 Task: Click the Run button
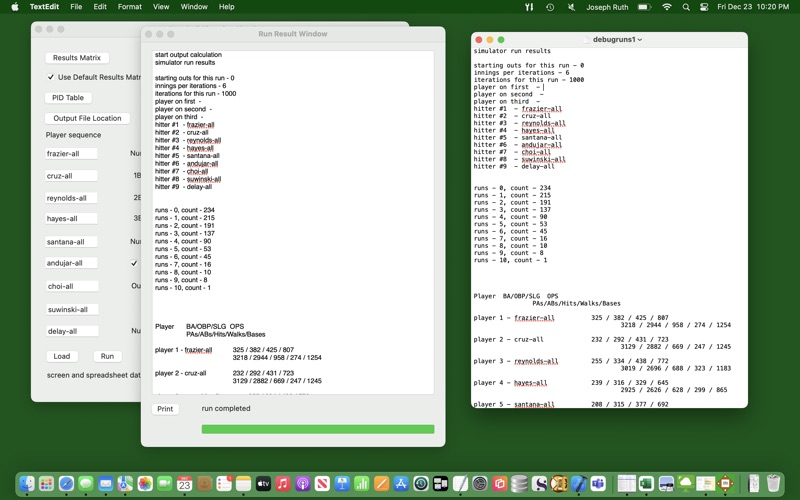click(107, 356)
